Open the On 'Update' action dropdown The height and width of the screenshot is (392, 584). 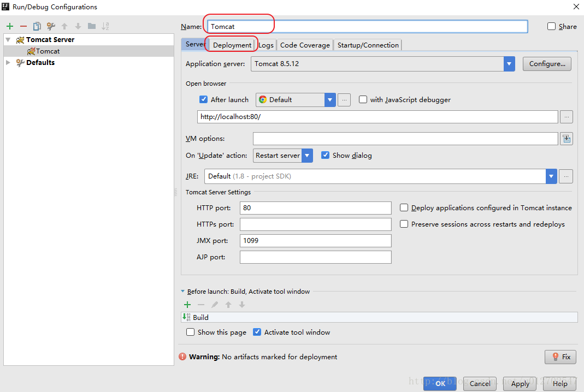[307, 156]
